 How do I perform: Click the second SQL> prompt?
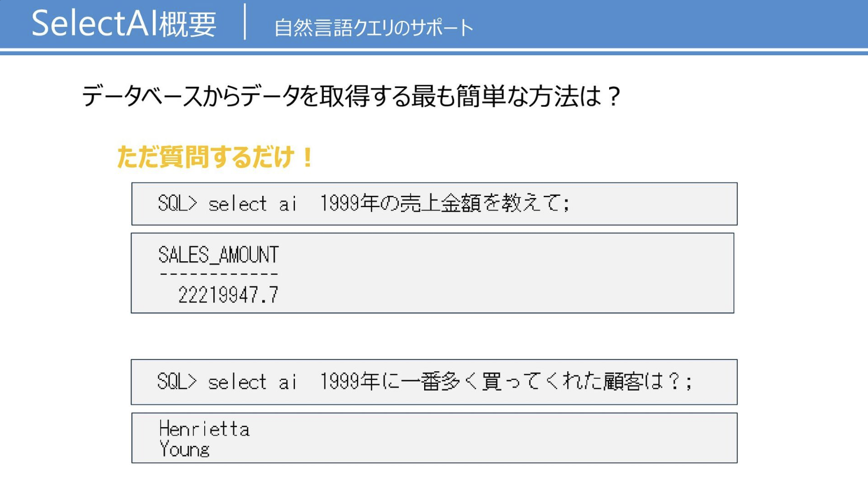click(177, 382)
